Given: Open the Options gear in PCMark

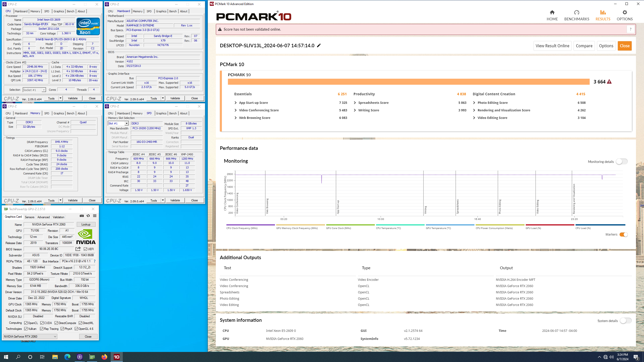Looking at the screenshot, I should click(x=625, y=12).
